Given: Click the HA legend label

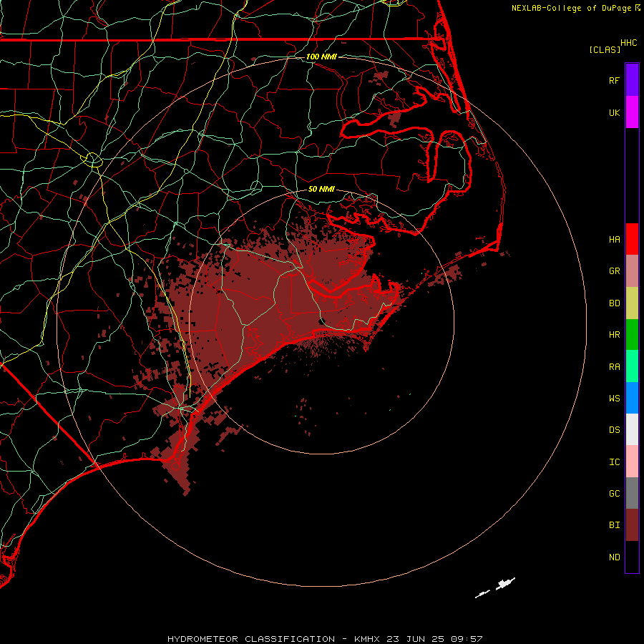Looking at the screenshot, I should click(614, 239).
